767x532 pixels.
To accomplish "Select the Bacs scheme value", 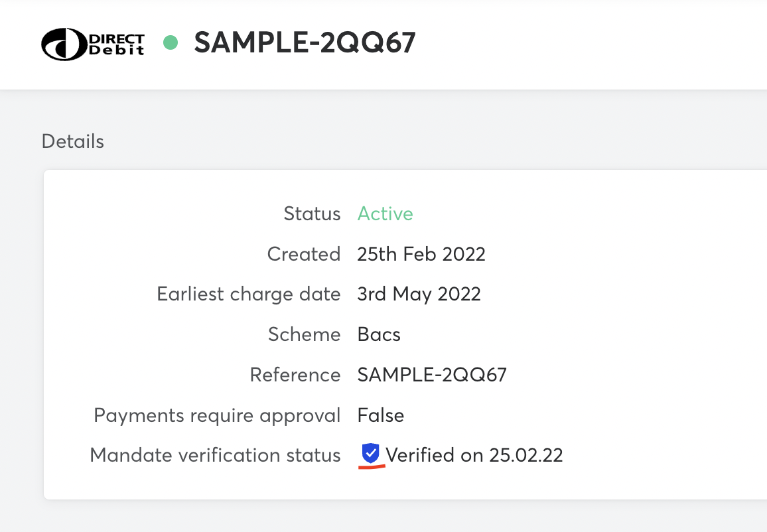I will pyautogui.click(x=379, y=334).
